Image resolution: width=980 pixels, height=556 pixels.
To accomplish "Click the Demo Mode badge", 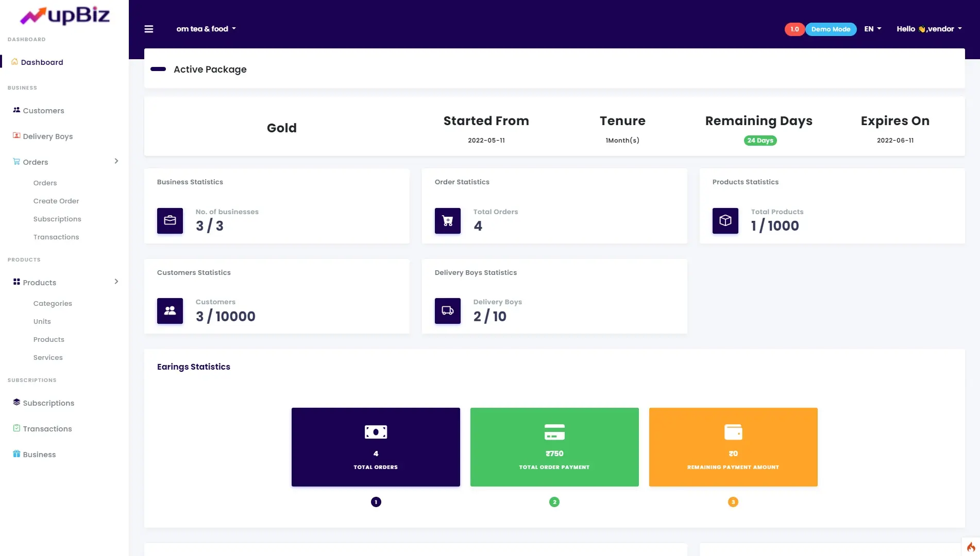I will pos(831,29).
